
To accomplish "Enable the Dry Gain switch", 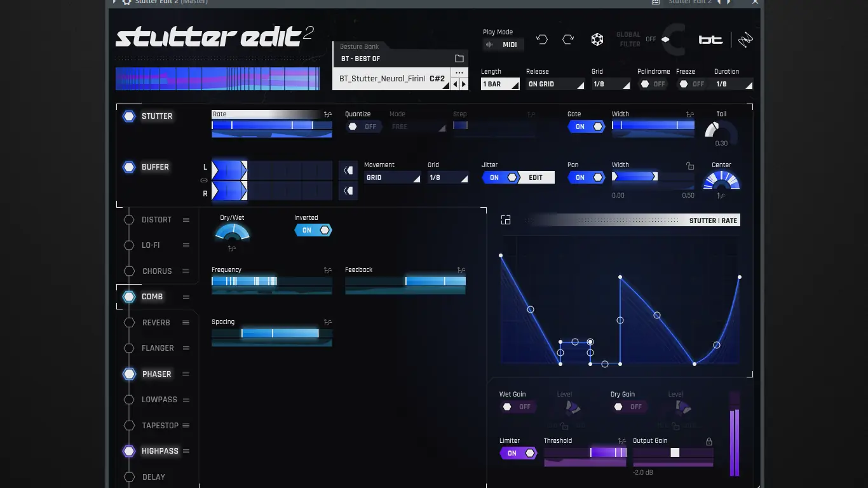I will point(630,407).
